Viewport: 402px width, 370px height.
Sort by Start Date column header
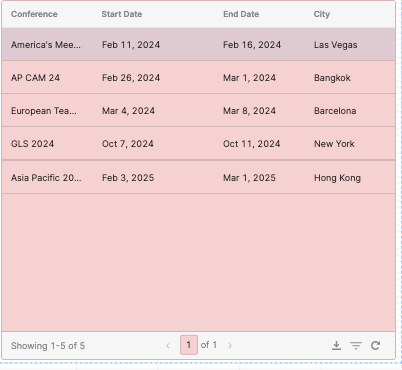click(122, 14)
